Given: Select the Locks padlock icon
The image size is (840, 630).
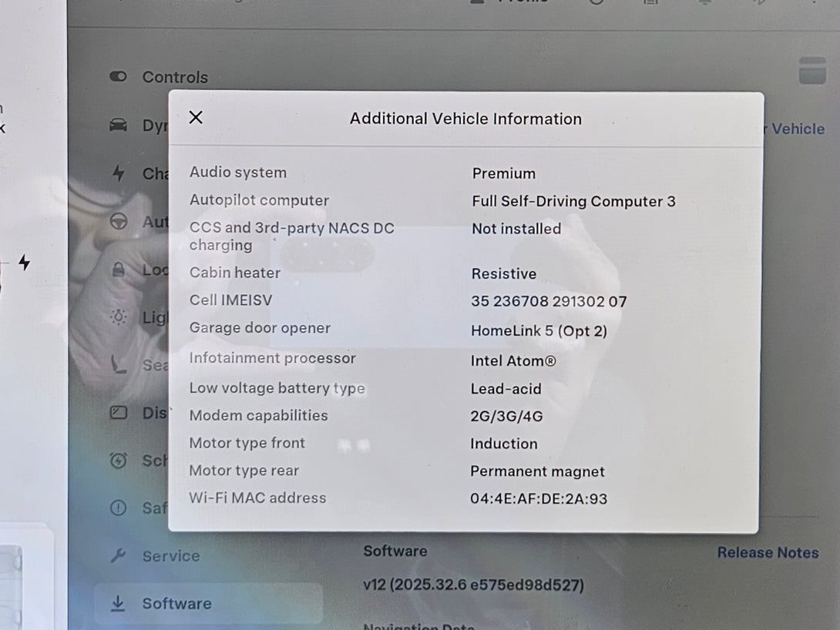Looking at the screenshot, I should point(118,270).
